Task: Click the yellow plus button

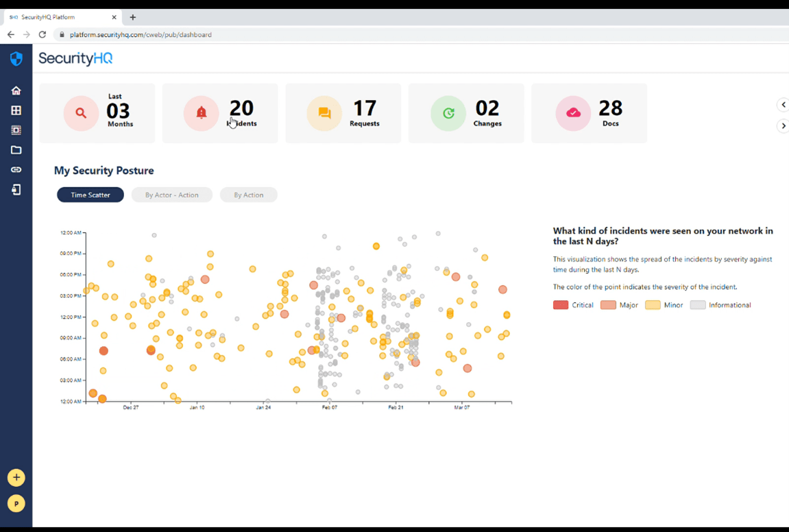Action: point(16,477)
